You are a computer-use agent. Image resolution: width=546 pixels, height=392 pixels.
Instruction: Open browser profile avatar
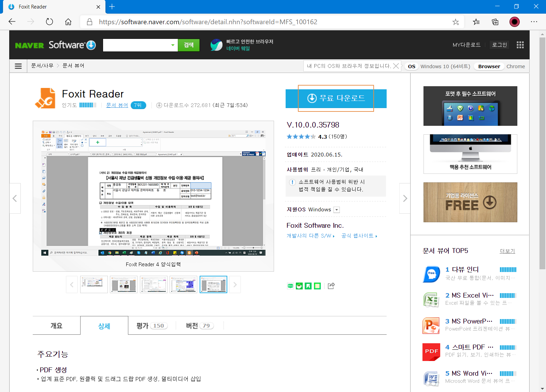point(515,22)
